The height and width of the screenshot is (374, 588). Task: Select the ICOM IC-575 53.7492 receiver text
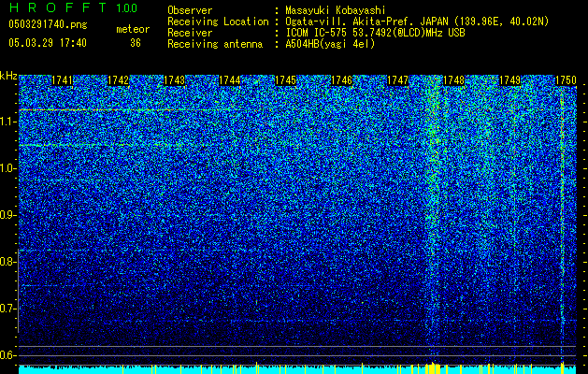point(375,33)
